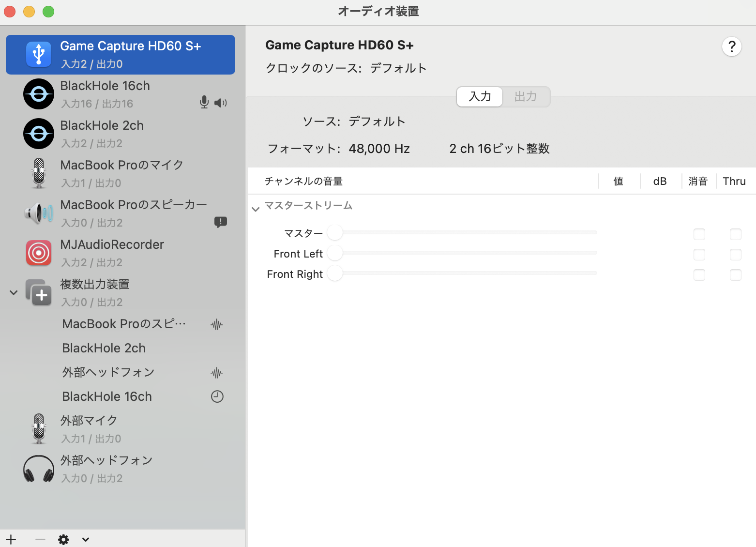Click the clock icon next to BlackHole 16ch
The height and width of the screenshot is (547, 756).
pos(217,396)
